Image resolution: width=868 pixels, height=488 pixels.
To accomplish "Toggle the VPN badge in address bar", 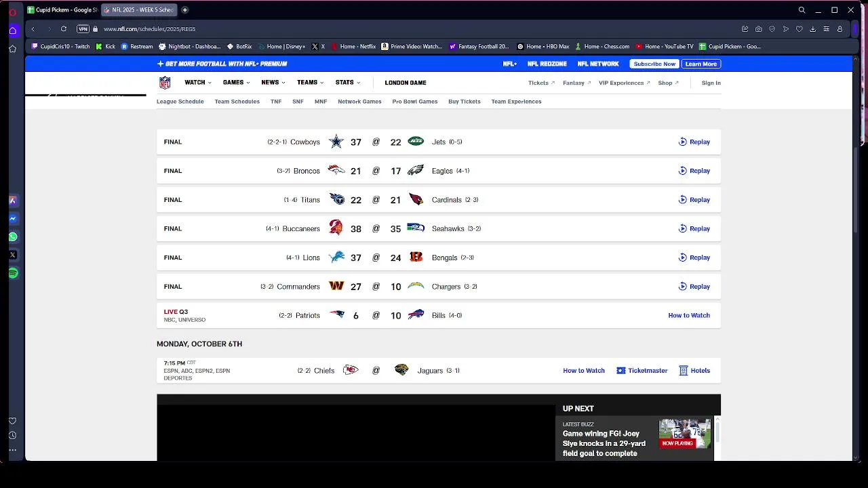I will 83,29.
